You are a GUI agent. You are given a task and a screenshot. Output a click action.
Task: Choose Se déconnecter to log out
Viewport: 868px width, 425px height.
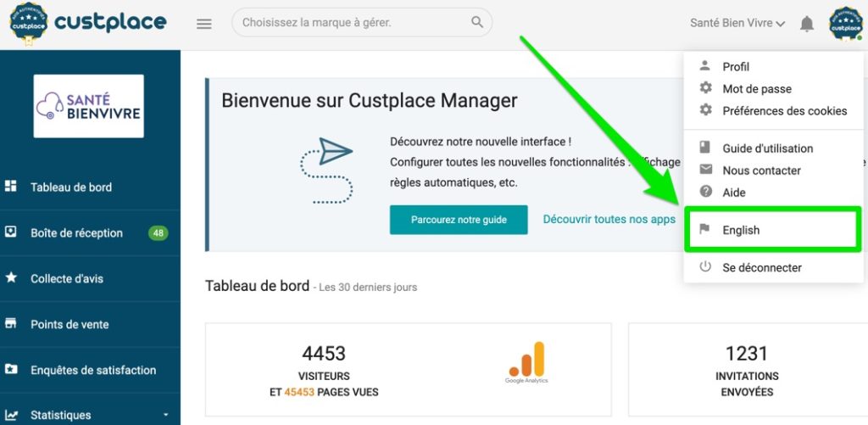[x=761, y=267]
